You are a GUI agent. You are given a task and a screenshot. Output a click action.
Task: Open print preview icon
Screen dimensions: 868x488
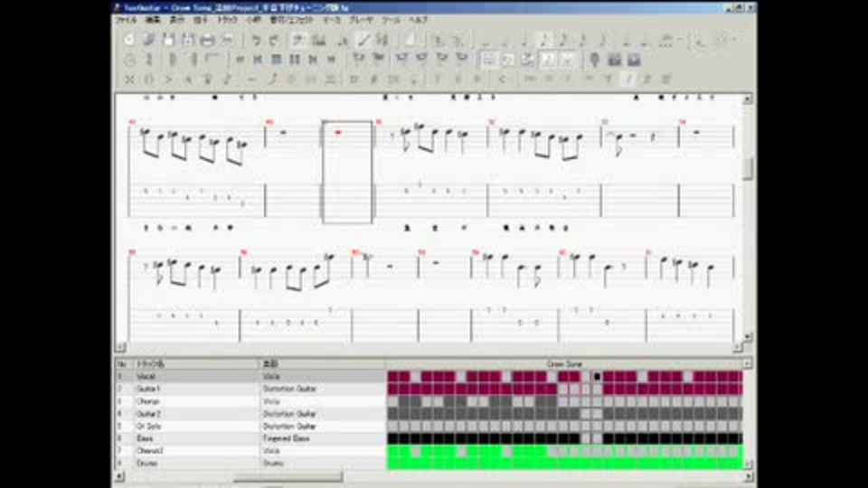pyautogui.click(x=228, y=40)
